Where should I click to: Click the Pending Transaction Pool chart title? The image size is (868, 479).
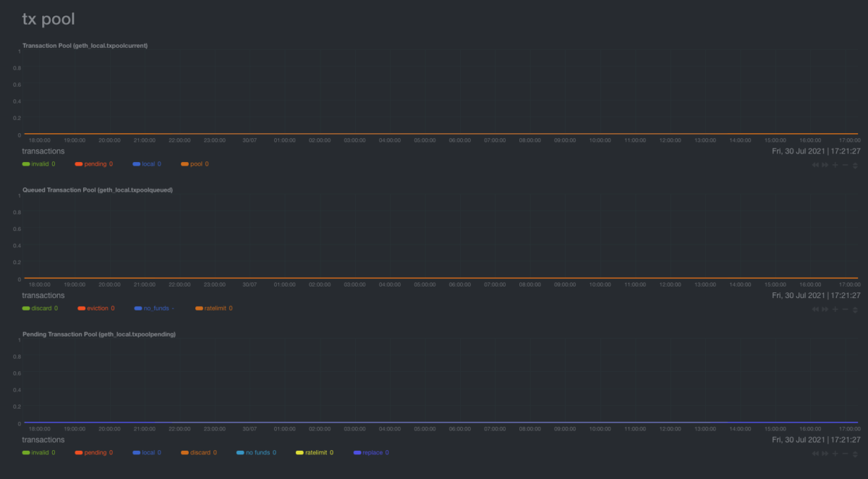pos(98,334)
